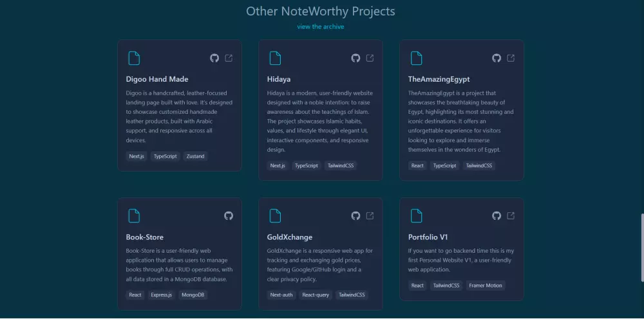
Task: Open Book-Store GitHub repository icon
Action: pos(229,216)
